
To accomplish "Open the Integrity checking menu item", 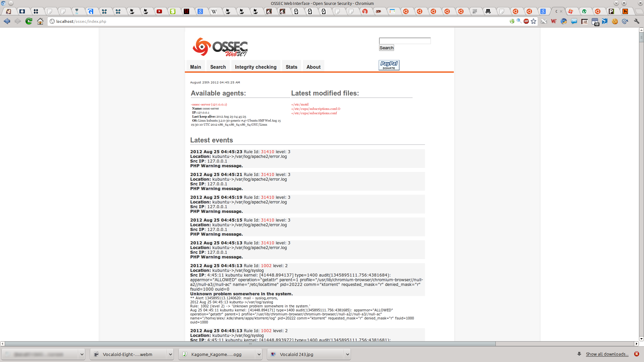I will point(256,67).
